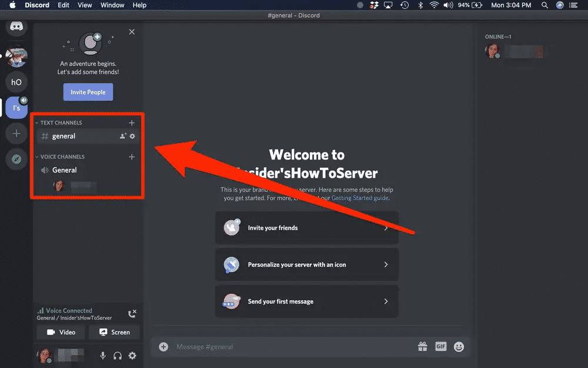
Task: Open User Settings gear
Action: click(x=132, y=356)
